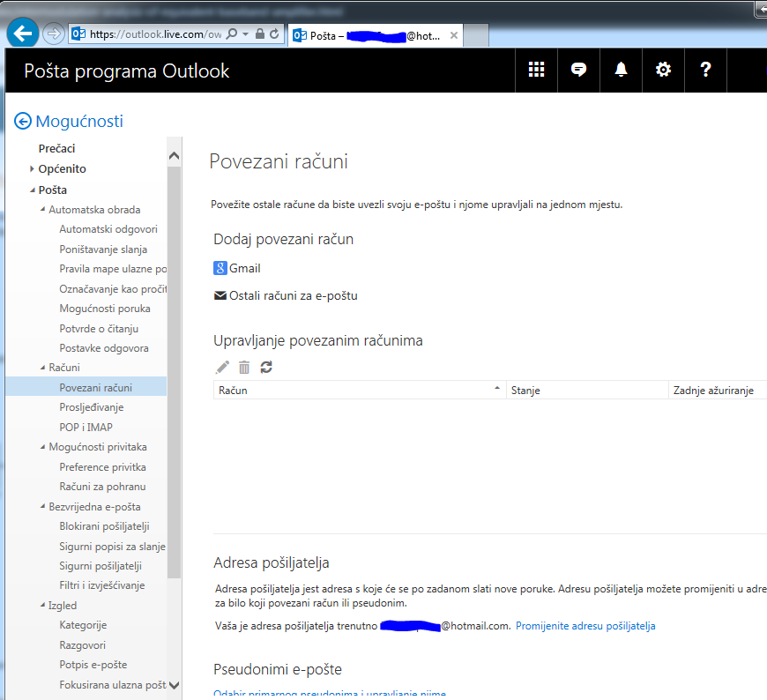Open the settings gear icon
This screenshot has height=700, width=767.
[x=663, y=70]
